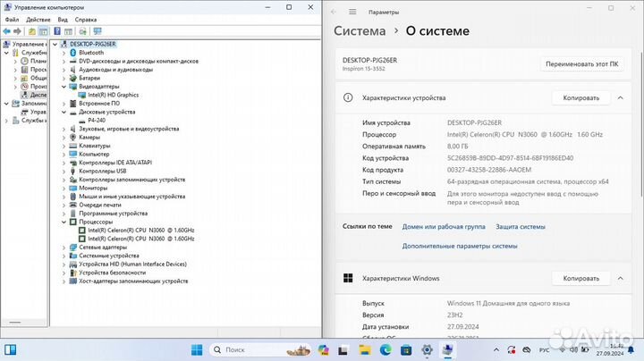The height and width of the screenshot is (361, 644).
Task: Collapse the Характеристики Windows section
Action: [620, 278]
